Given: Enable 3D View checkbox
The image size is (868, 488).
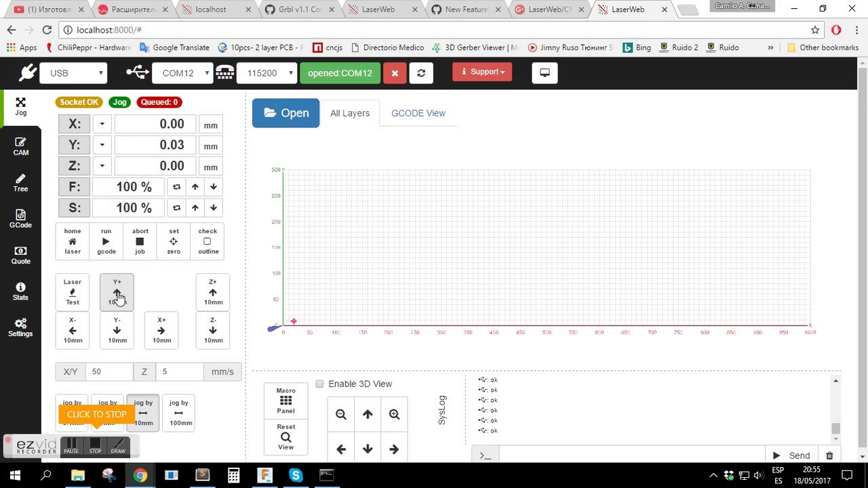Looking at the screenshot, I should pyautogui.click(x=319, y=384).
